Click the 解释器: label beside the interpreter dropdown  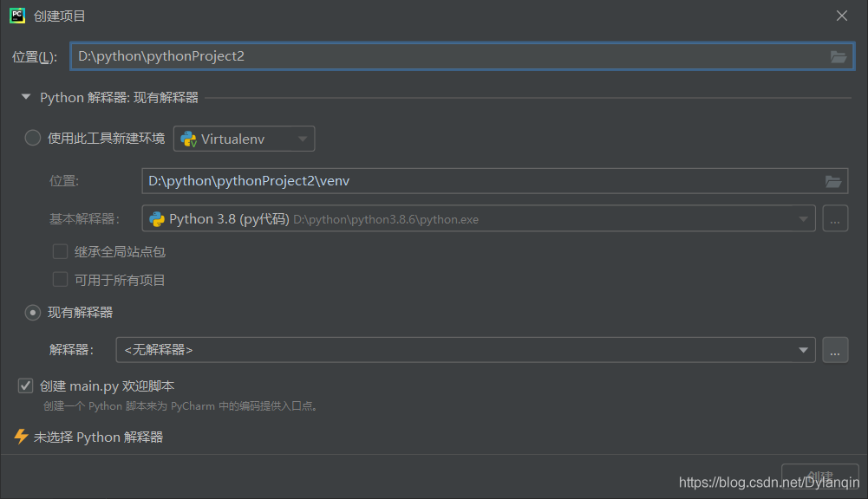71,350
